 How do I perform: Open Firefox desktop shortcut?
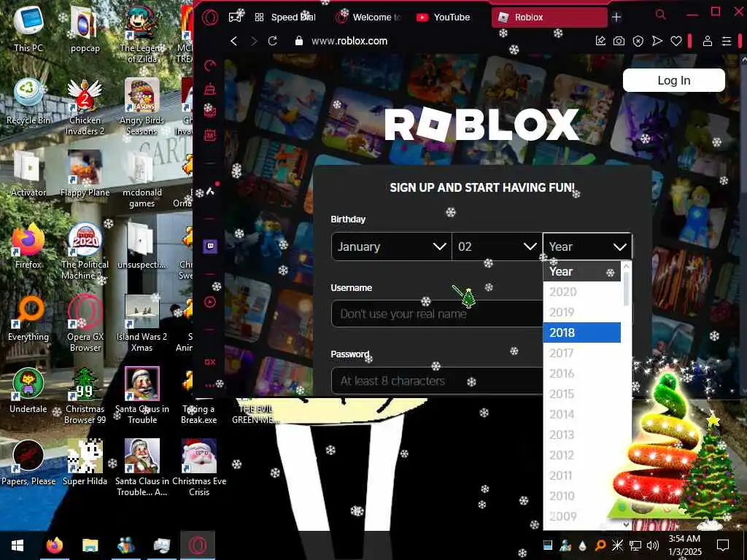click(28, 246)
